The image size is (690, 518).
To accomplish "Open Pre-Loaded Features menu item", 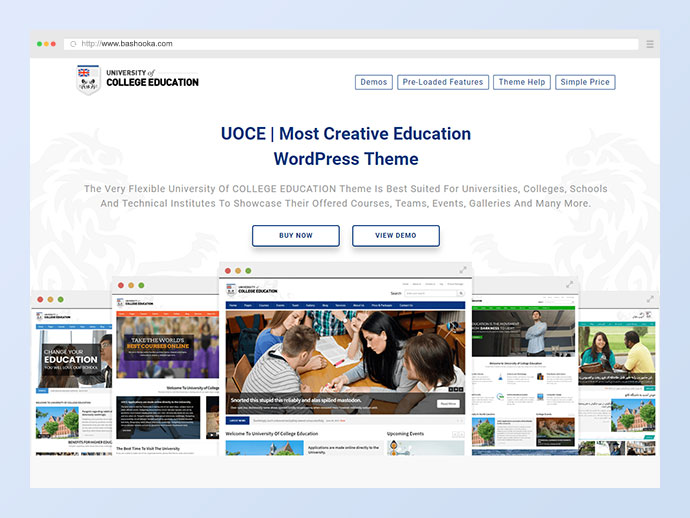I will coord(443,82).
